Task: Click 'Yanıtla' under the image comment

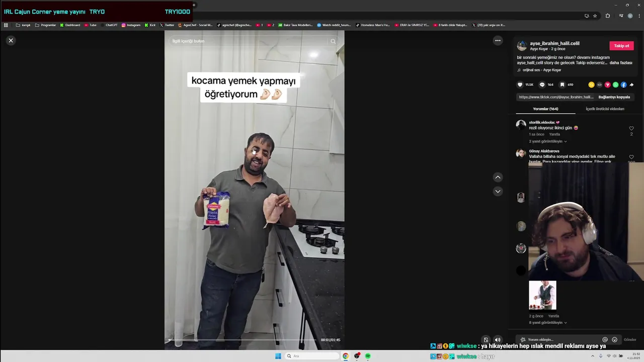Action: coord(553,316)
